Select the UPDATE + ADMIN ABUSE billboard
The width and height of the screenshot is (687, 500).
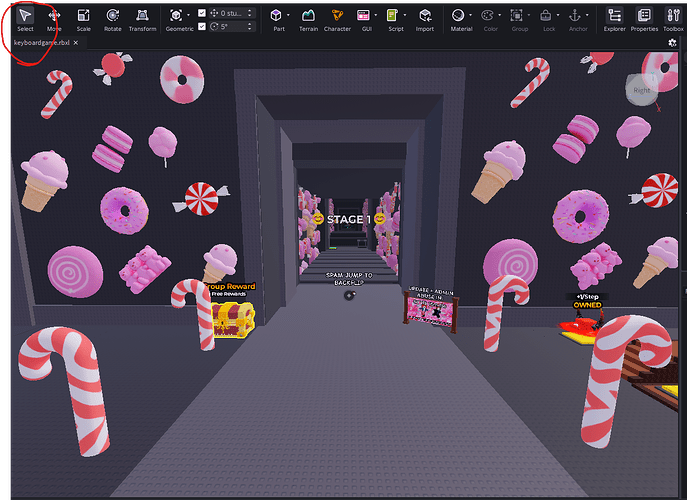431,310
